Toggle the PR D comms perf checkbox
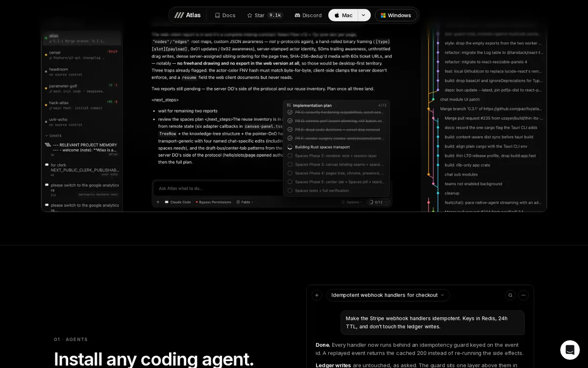 [290, 121]
